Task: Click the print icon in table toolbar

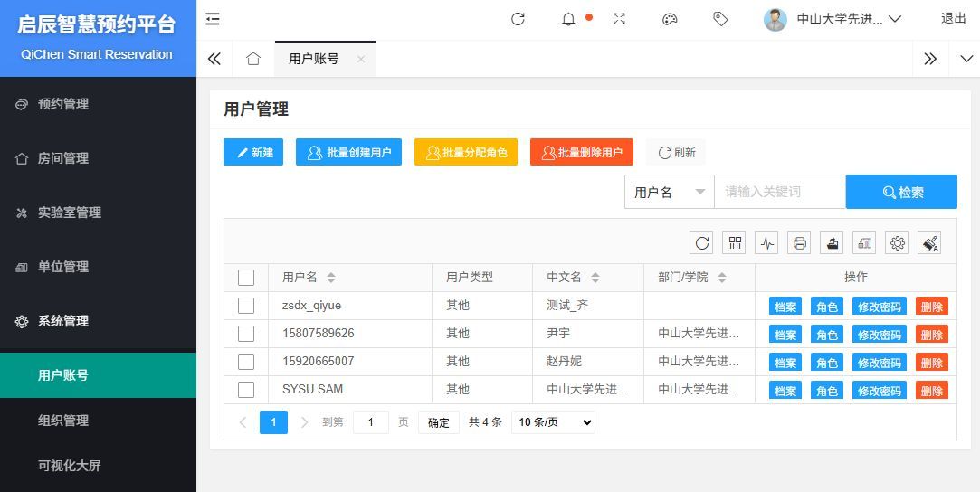Action: point(799,242)
